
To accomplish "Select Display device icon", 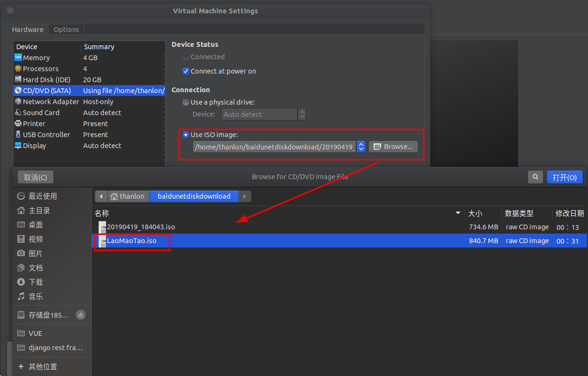I will coord(18,146).
